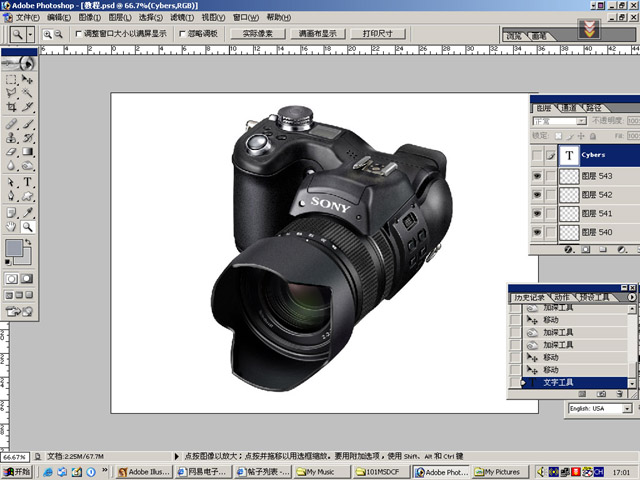Click the Zoom Out icon in options bar
The image size is (640, 480).
pos(59,34)
